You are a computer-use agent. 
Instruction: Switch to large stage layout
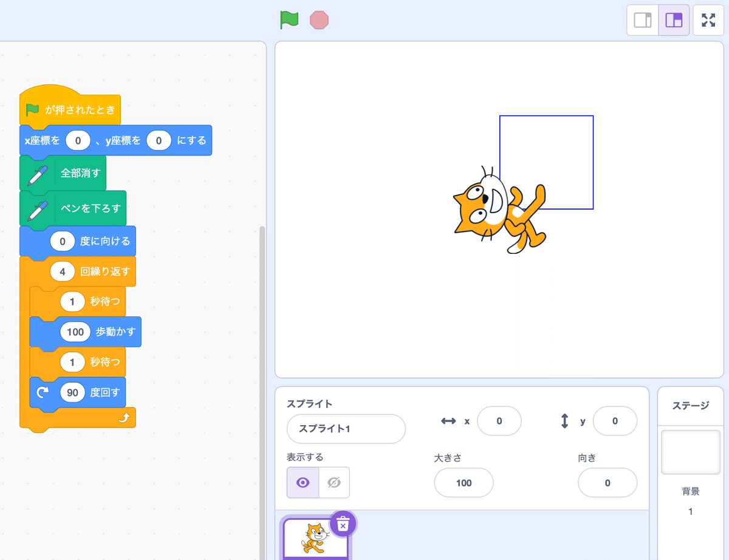click(674, 20)
